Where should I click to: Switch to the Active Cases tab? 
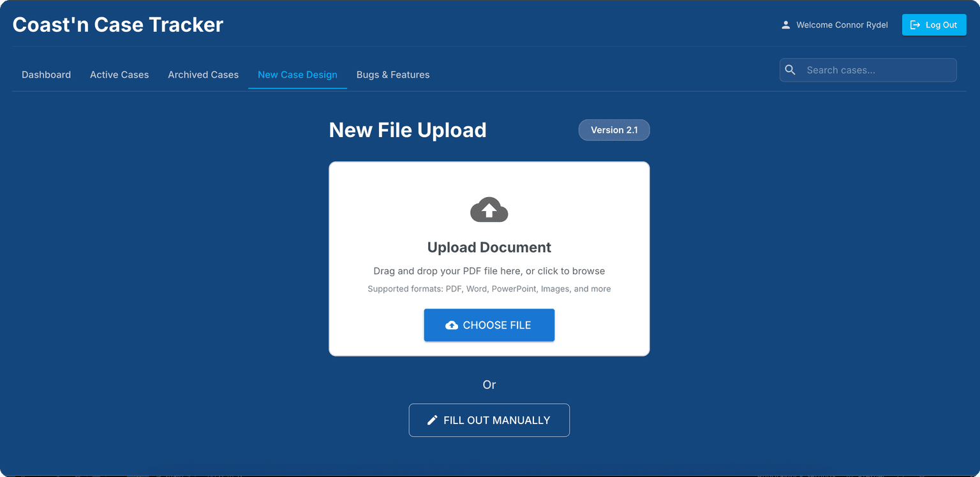click(119, 75)
